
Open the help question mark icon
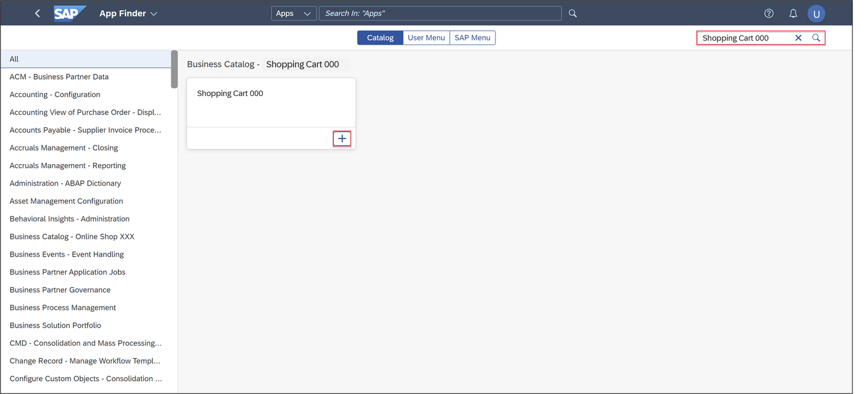(x=769, y=13)
